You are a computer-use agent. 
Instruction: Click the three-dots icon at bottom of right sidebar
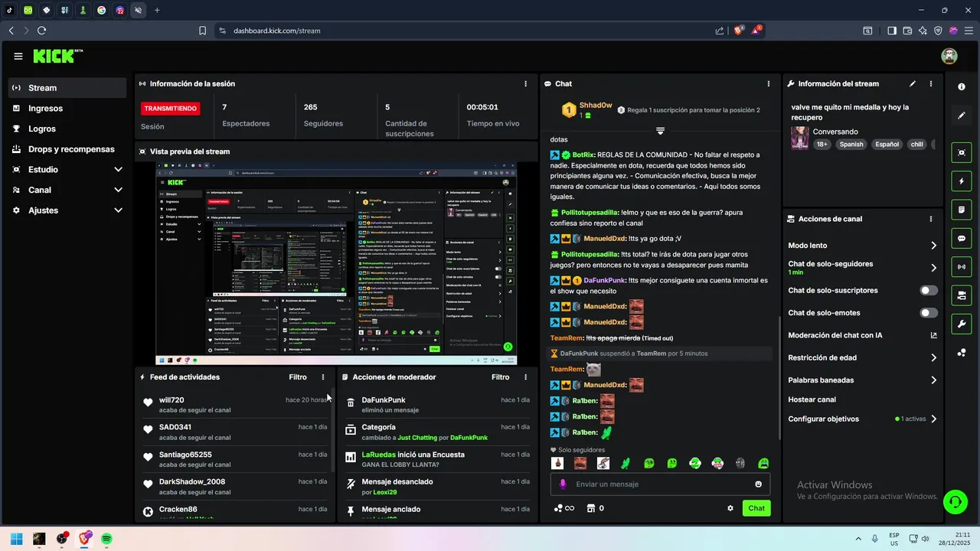(x=962, y=352)
